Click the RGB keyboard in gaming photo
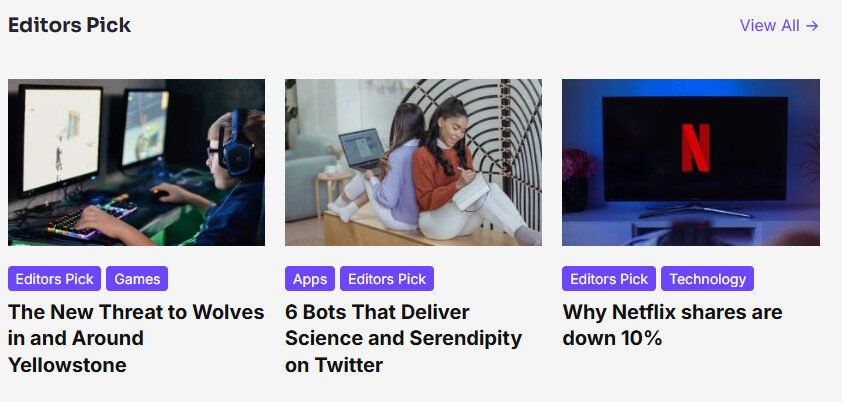Image resolution: width=842 pixels, height=402 pixels. (90, 221)
